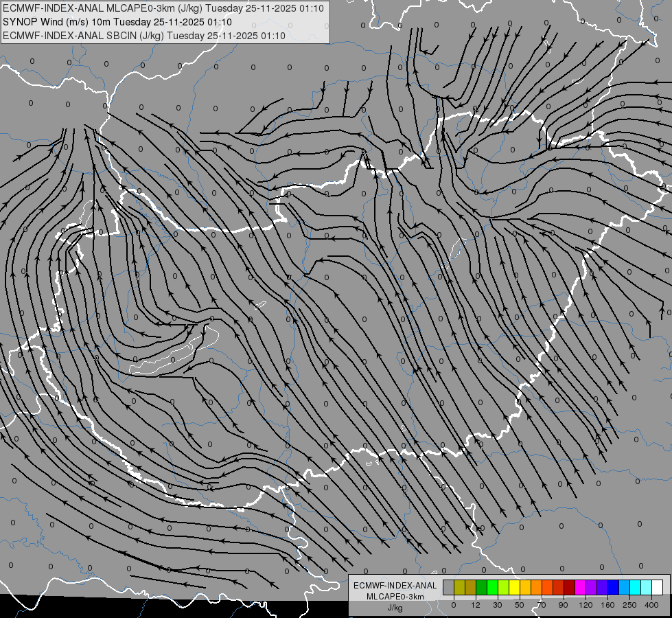
Task: Click the dark red legend swatch
Action: (570, 588)
